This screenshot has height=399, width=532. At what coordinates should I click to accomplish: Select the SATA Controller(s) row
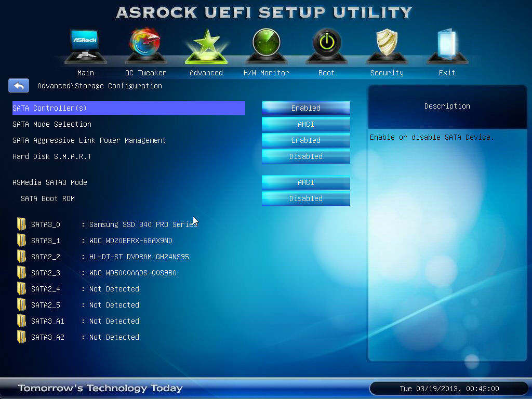pos(129,108)
